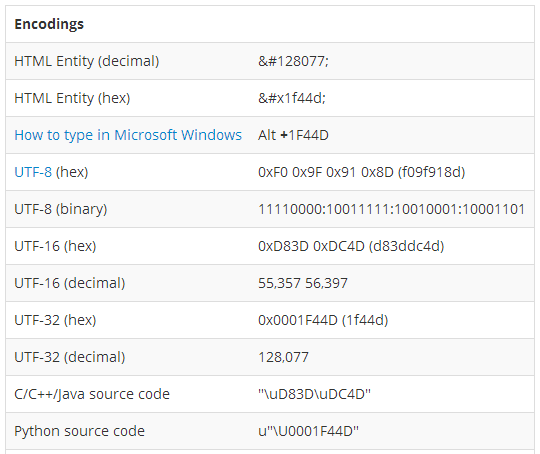
Task: Click the UTF-32 decimal value 128,077
Action: point(283,357)
